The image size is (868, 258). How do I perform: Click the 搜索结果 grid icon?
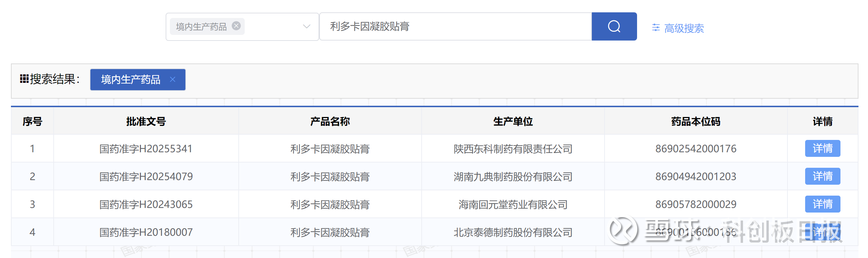coord(24,79)
